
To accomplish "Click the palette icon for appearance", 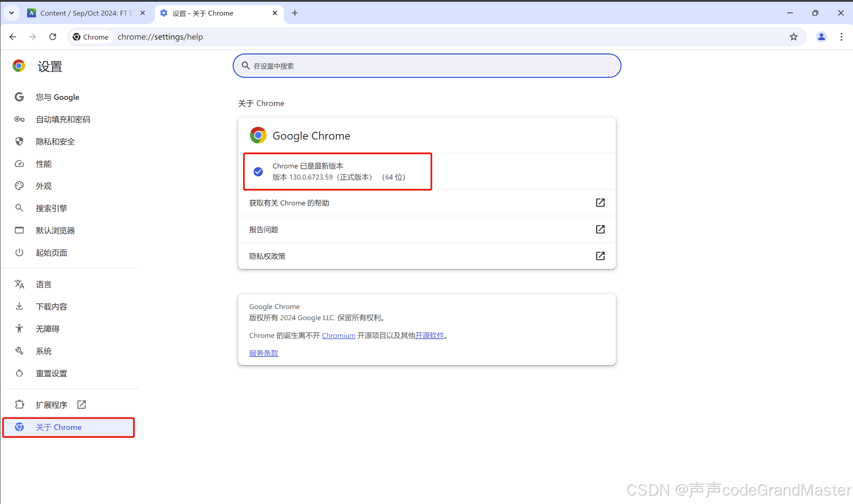I will tap(19, 186).
